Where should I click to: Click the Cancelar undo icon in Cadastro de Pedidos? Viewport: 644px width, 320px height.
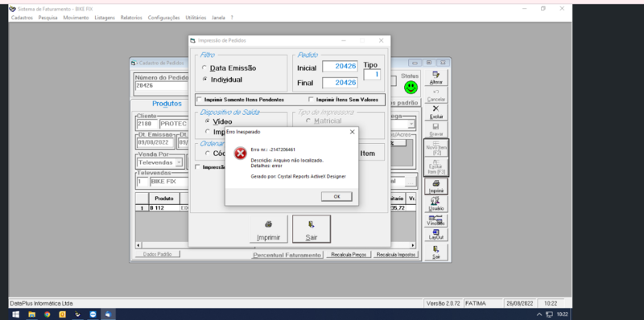tap(436, 95)
